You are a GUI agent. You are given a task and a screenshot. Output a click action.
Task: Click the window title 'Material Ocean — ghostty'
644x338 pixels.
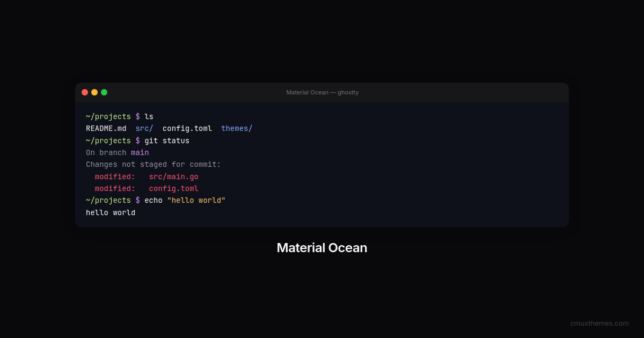click(322, 92)
